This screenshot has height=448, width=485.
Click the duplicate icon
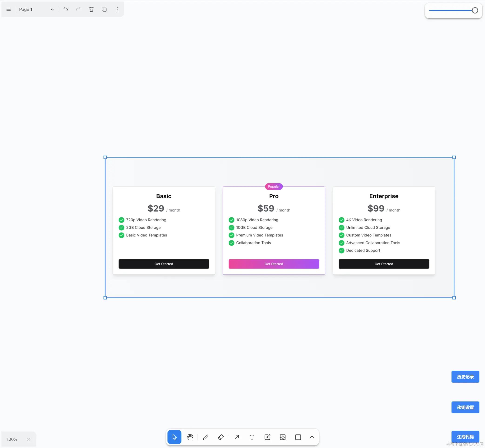pos(104,10)
